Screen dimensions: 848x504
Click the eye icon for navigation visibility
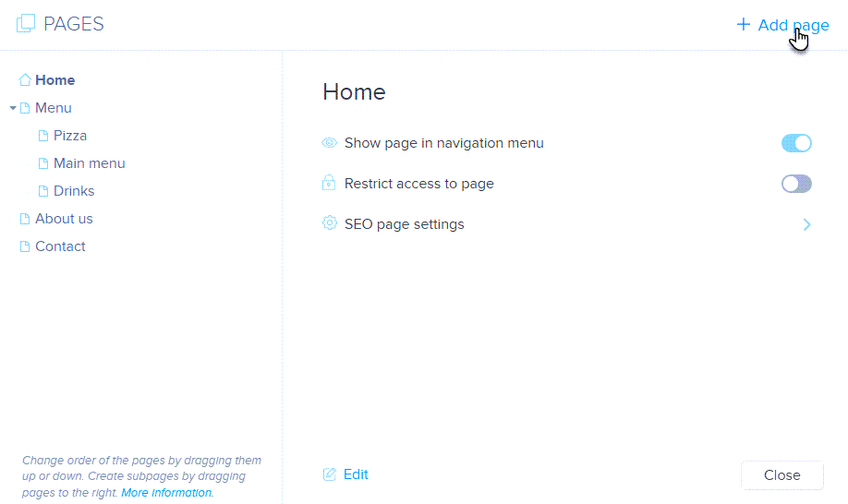point(329,143)
